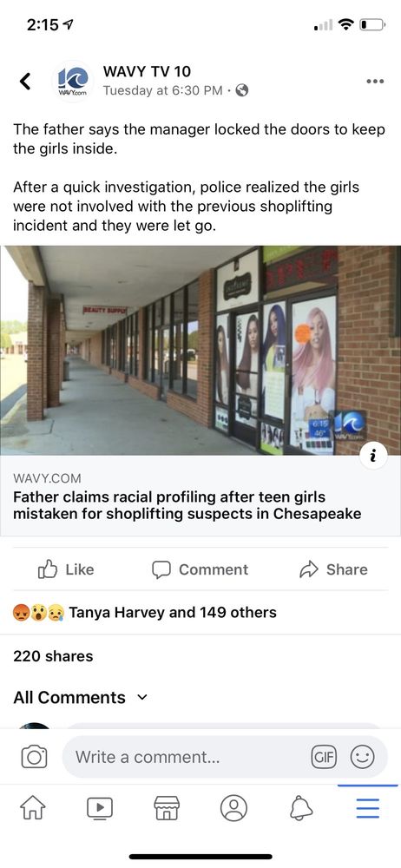Open the three-dot post options menu
Image resolution: width=401 pixels, height=868 pixels.
tap(375, 82)
